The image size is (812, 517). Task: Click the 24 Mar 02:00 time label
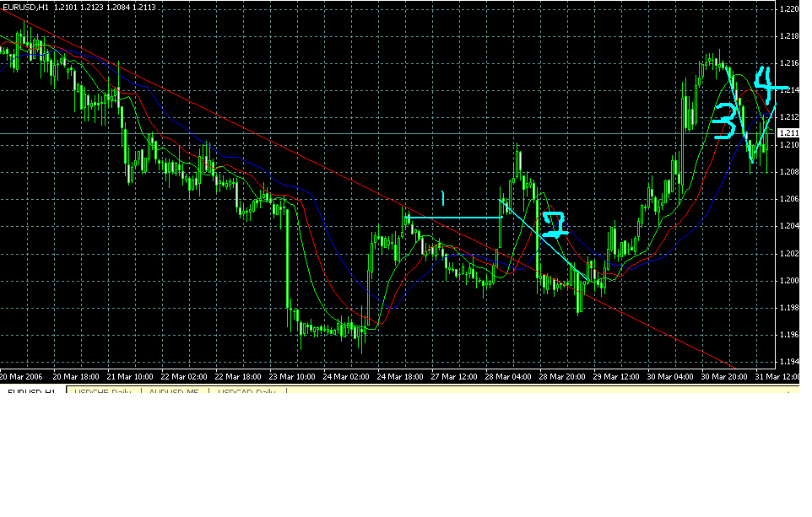346,377
